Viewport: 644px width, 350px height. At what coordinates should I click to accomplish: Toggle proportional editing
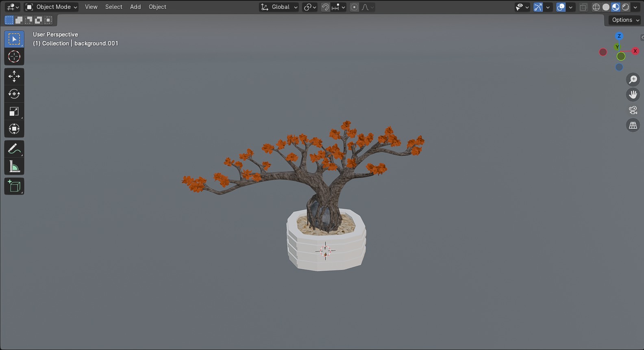coord(355,7)
